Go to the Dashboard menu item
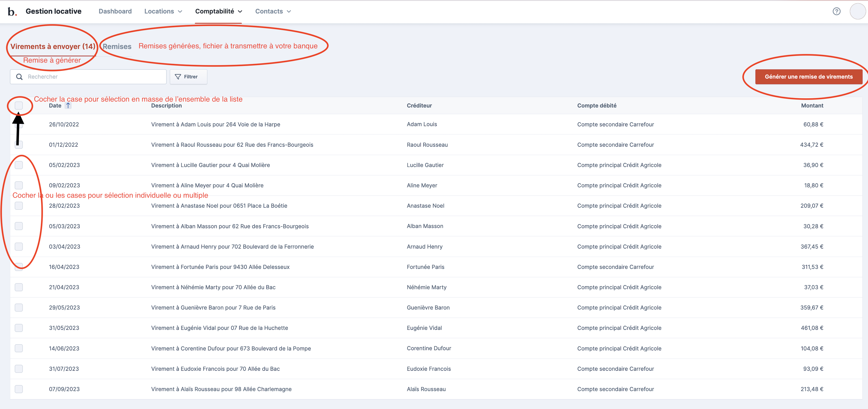 pyautogui.click(x=115, y=11)
